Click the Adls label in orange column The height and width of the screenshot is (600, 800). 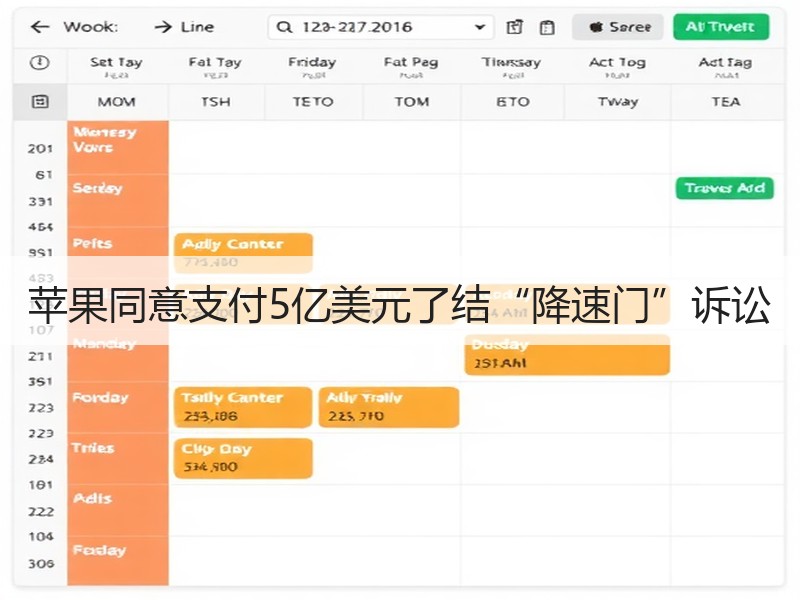(x=92, y=498)
